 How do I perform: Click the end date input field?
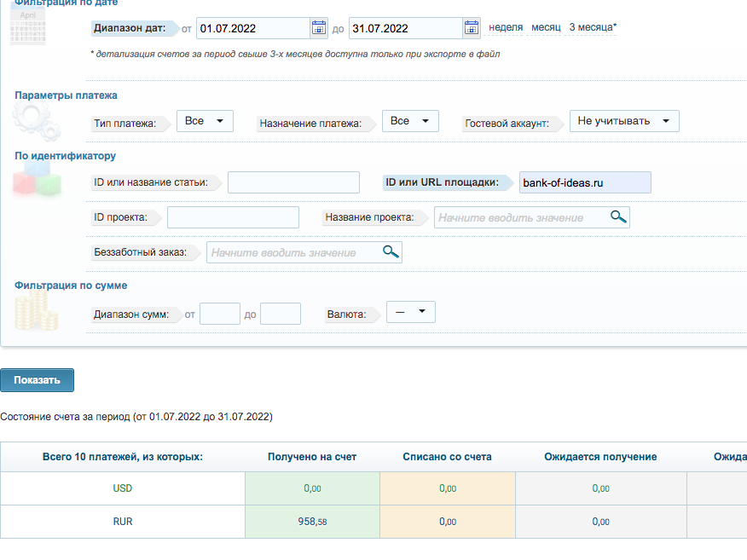click(406, 28)
